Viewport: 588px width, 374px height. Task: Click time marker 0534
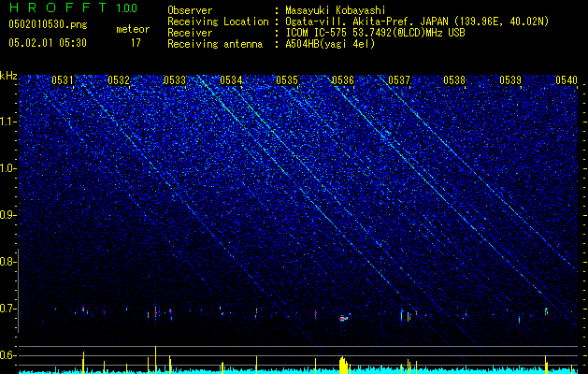(231, 80)
